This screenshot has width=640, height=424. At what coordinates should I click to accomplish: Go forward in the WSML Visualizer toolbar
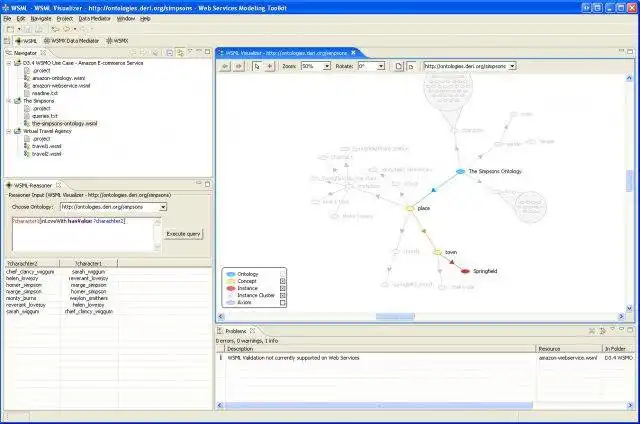(239, 66)
